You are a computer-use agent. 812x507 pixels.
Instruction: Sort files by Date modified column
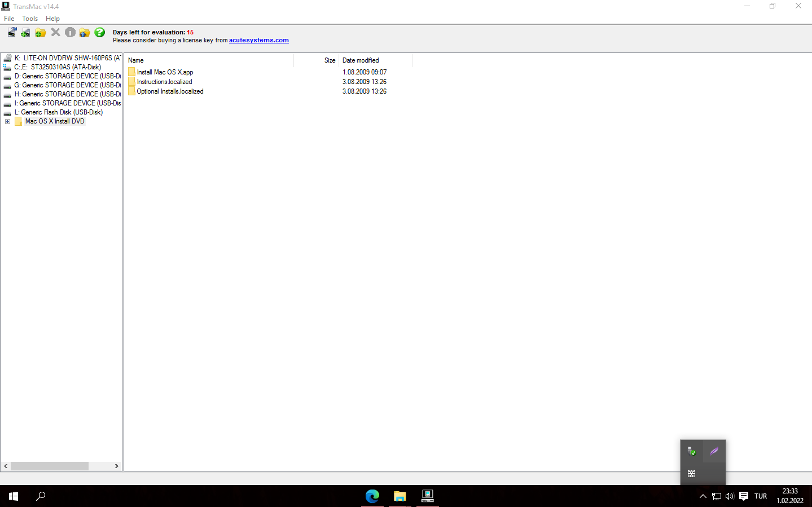pos(376,60)
